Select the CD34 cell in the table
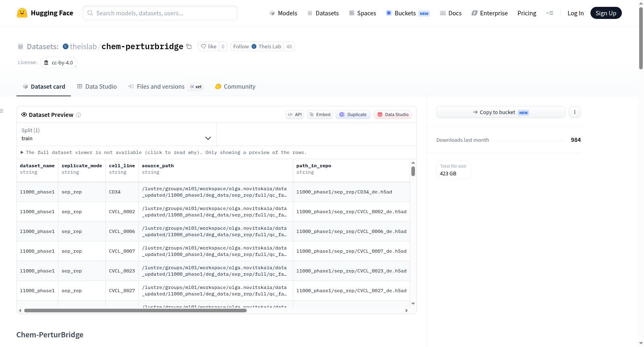Image resolution: width=644 pixels, height=347 pixels. (x=122, y=192)
